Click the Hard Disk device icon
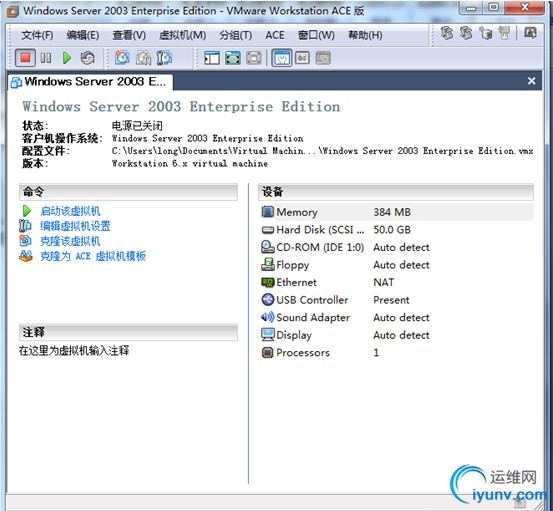Image resolution: width=553 pixels, height=511 pixels. (268, 230)
